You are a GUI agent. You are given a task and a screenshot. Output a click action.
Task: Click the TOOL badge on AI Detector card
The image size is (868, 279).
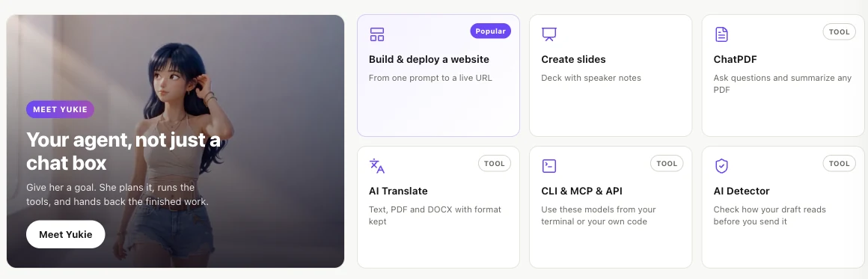pyautogui.click(x=840, y=163)
